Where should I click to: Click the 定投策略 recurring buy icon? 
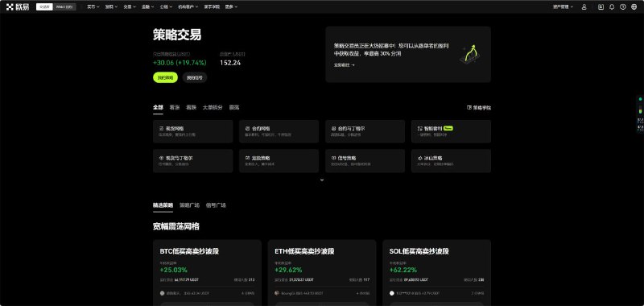pyautogui.click(x=247, y=158)
